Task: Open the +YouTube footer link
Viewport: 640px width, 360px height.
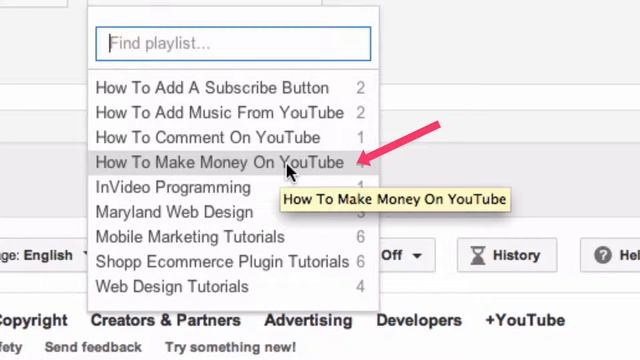Action: click(x=525, y=320)
